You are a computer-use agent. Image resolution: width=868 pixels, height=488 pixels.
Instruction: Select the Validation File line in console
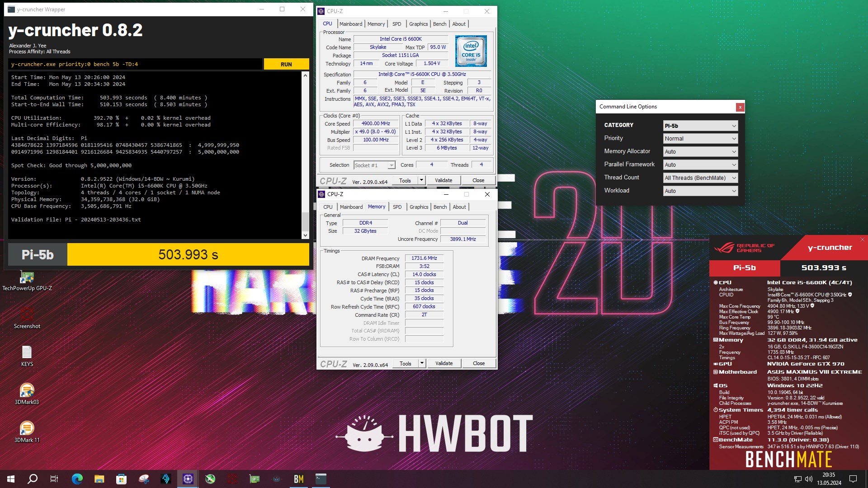click(76, 220)
